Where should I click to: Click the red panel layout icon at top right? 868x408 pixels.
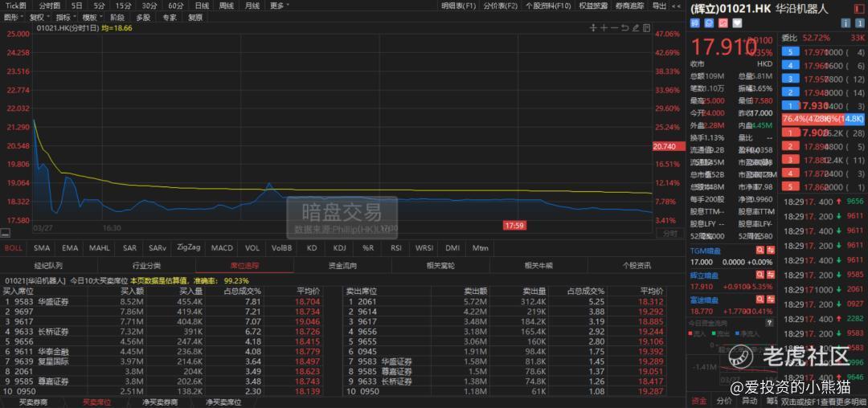tap(860, 9)
